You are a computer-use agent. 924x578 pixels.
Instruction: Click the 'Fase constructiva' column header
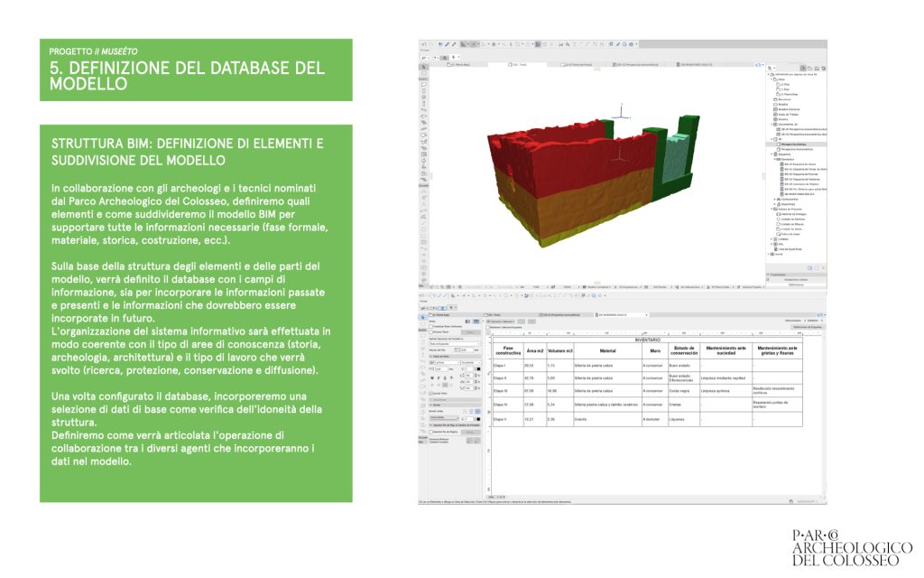[507, 349]
